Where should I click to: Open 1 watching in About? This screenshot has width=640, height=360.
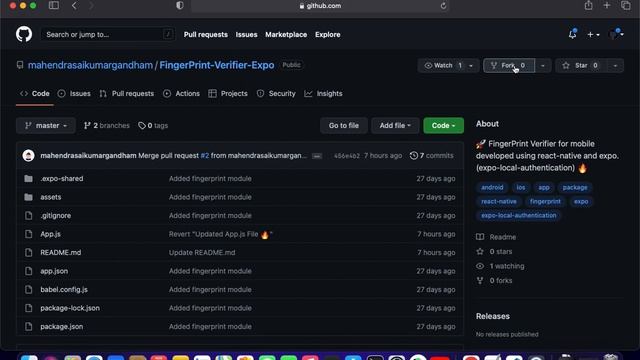(x=500, y=266)
